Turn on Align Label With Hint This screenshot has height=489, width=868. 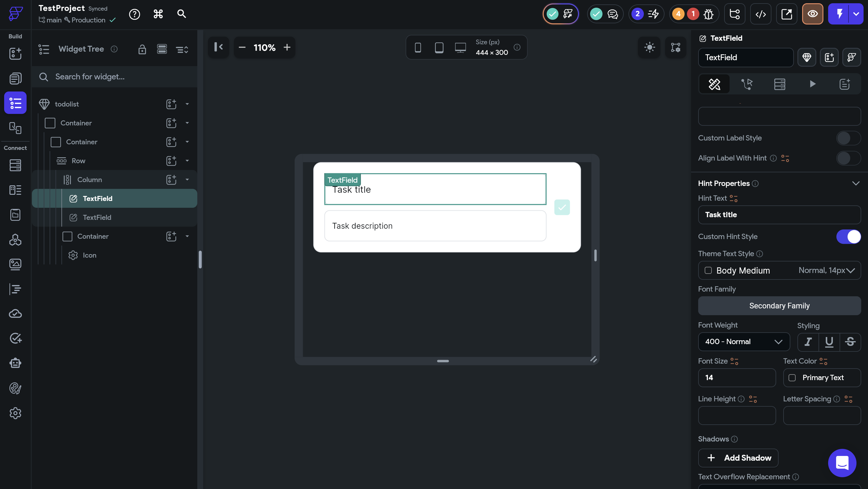[x=848, y=158]
